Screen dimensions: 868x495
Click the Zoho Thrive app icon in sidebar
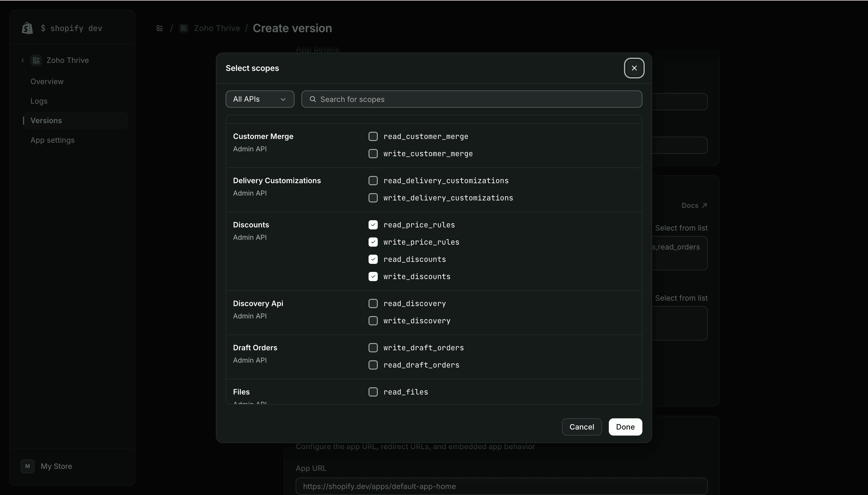pos(36,60)
